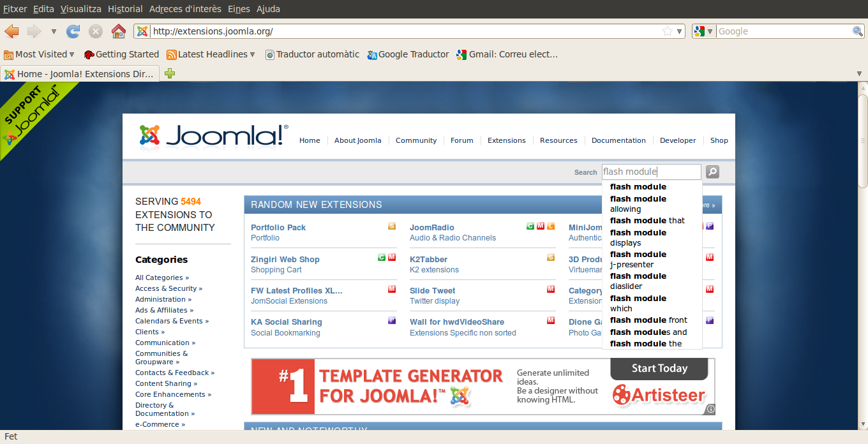Open the All Categories link

162,277
